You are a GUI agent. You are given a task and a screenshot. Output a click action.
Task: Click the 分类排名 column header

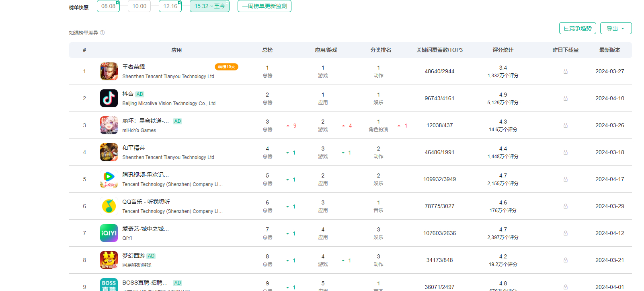[381, 50]
